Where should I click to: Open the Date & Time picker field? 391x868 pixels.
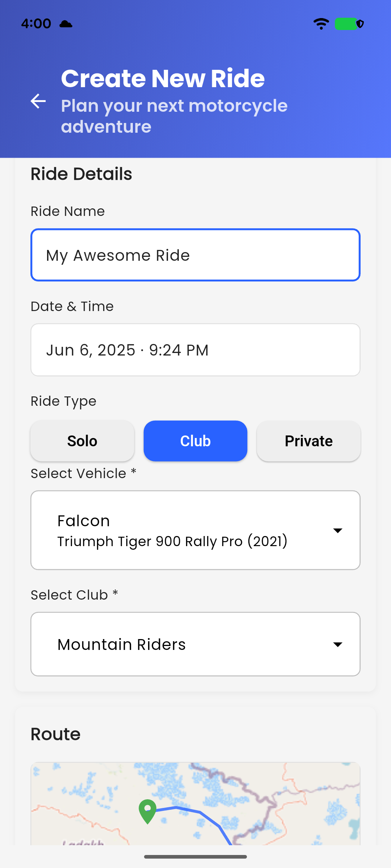pyautogui.click(x=195, y=350)
